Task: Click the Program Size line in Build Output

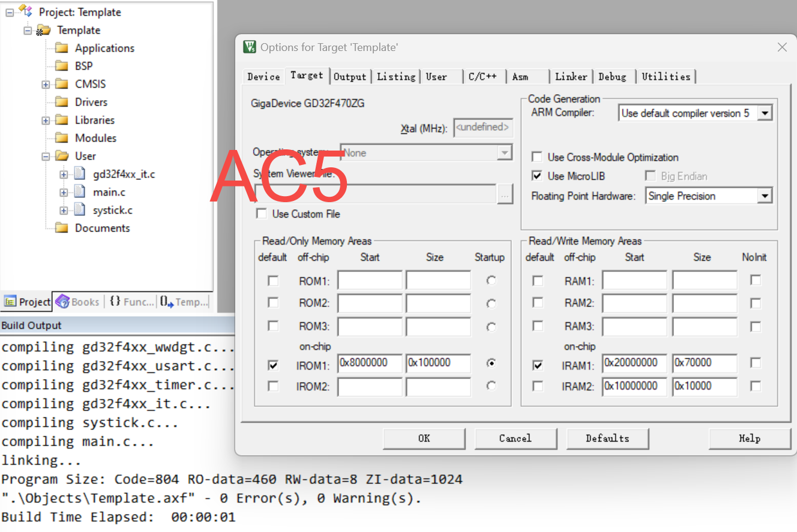Action: (232, 479)
